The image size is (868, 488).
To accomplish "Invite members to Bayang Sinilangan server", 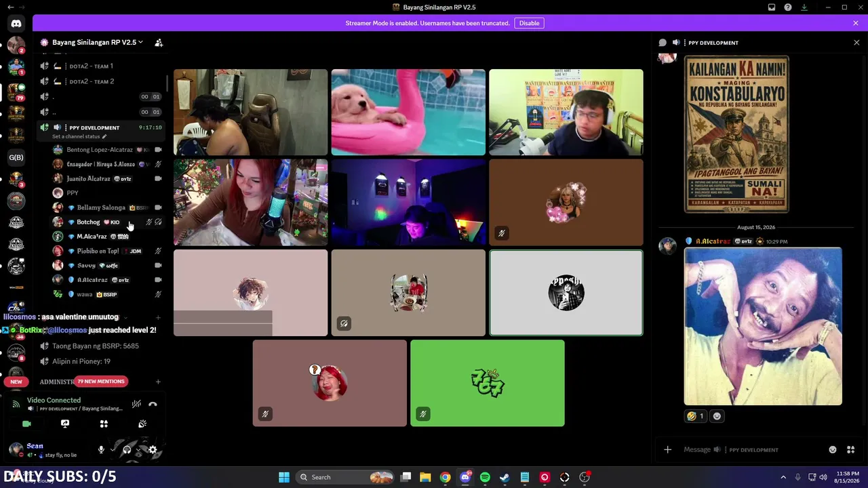I will tap(159, 42).
